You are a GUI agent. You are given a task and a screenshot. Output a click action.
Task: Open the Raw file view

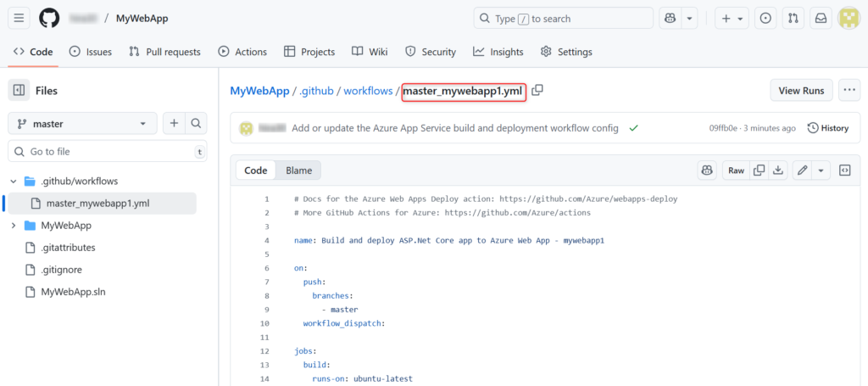(x=737, y=170)
